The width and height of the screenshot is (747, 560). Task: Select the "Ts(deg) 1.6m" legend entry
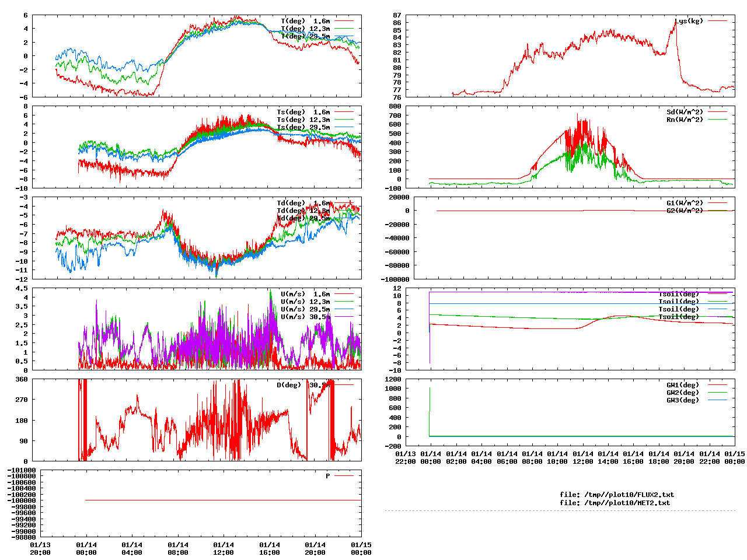[x=303, y=112]
